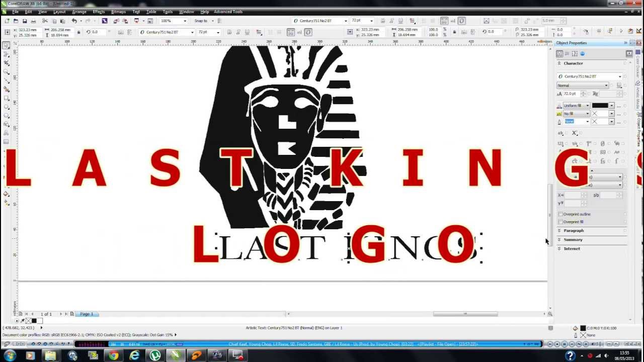Screen dimensions: 644x362
Task: Click the 72.0 pt font size field
Action: [570, 94]
